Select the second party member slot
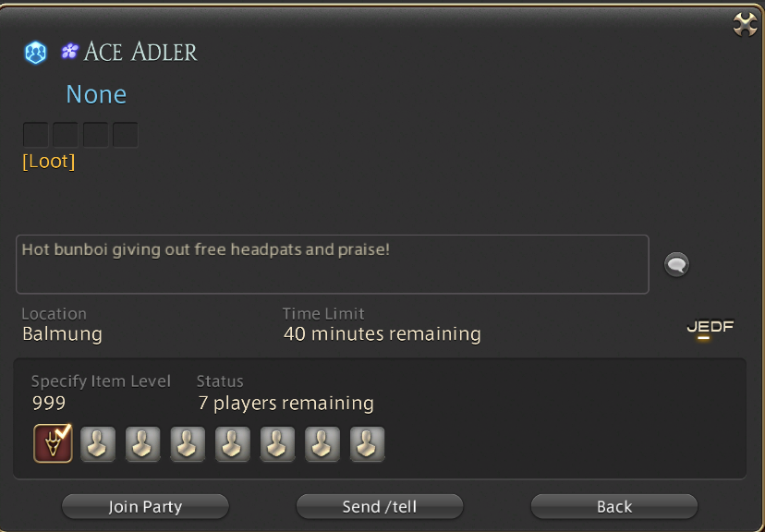The image size is (765, 532). pos(98,443)
